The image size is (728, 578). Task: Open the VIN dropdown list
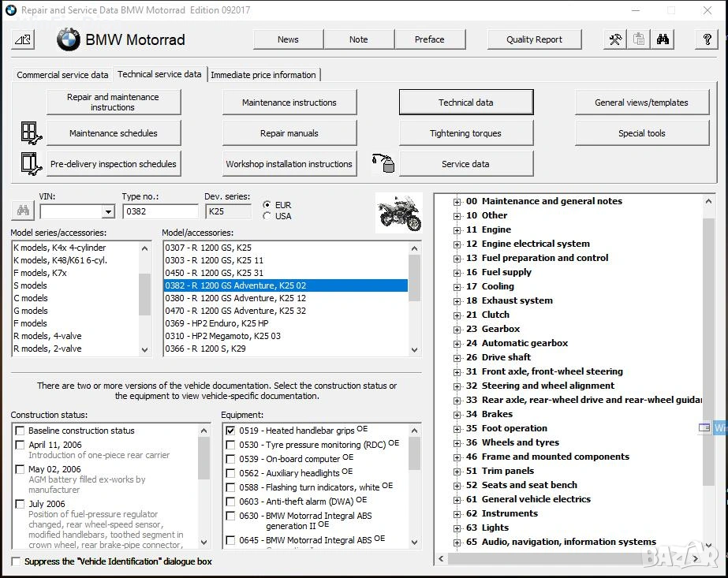pos(108,212)
